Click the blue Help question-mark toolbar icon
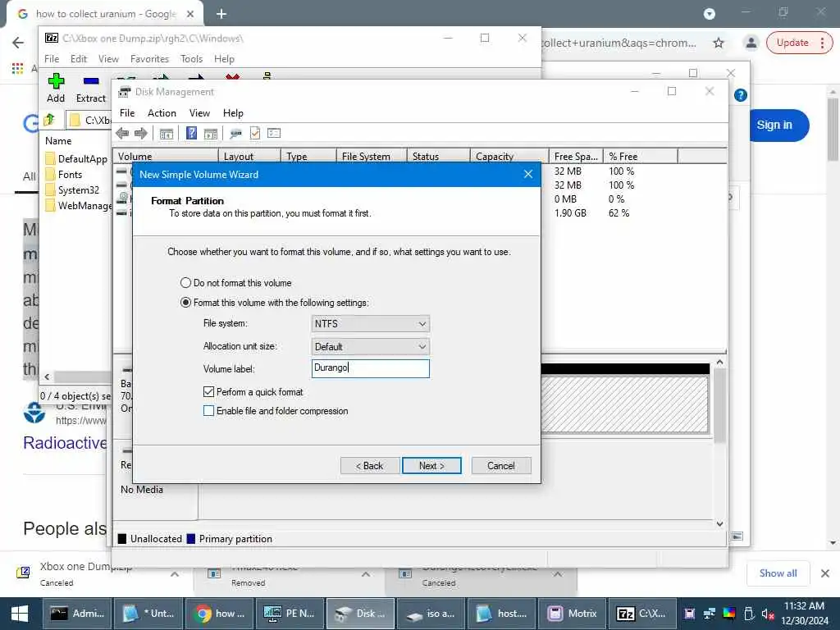This screenshot has width=840, height=630. (191, 133)
